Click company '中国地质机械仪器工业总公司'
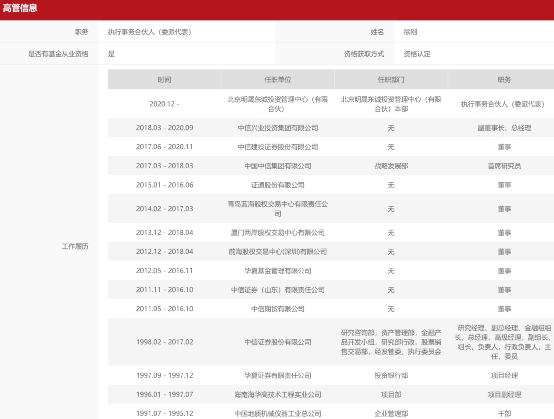 278,413
